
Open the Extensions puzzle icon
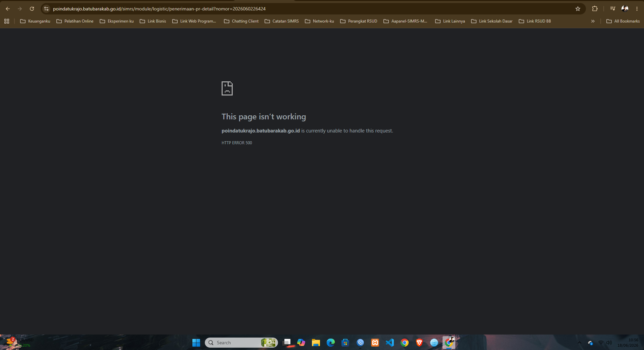pos(595,9)
